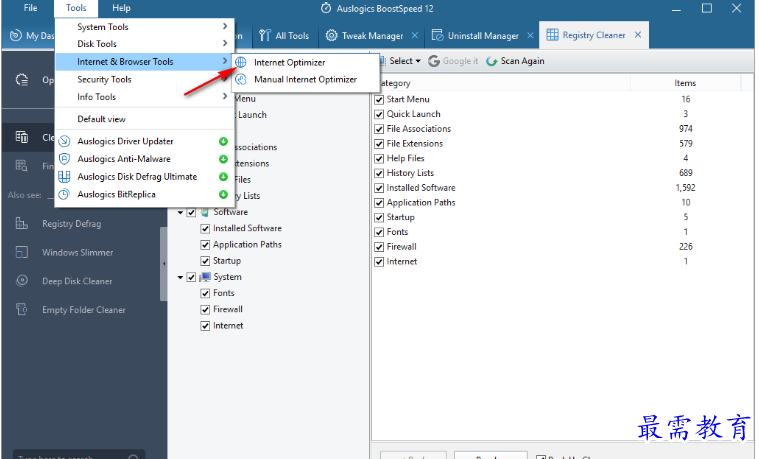Click green download badge next to Disk Defrag Ultimate
The height and width of the screenshot is (459, 759).
tap(223, 177)
